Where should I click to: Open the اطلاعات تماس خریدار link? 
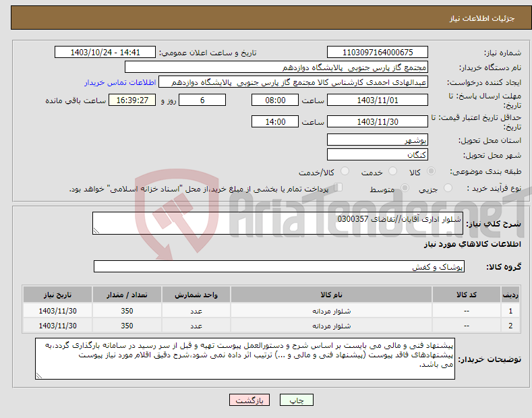pos(120,82)
